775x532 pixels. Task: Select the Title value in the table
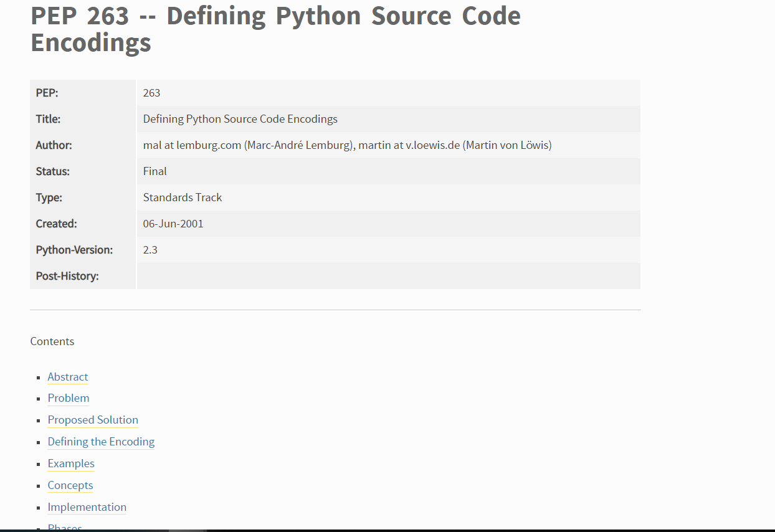[240, 119]
